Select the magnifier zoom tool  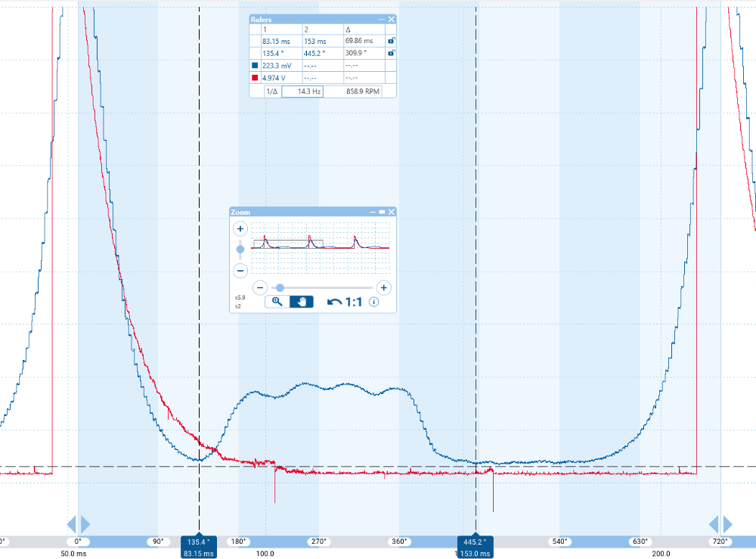277,302
